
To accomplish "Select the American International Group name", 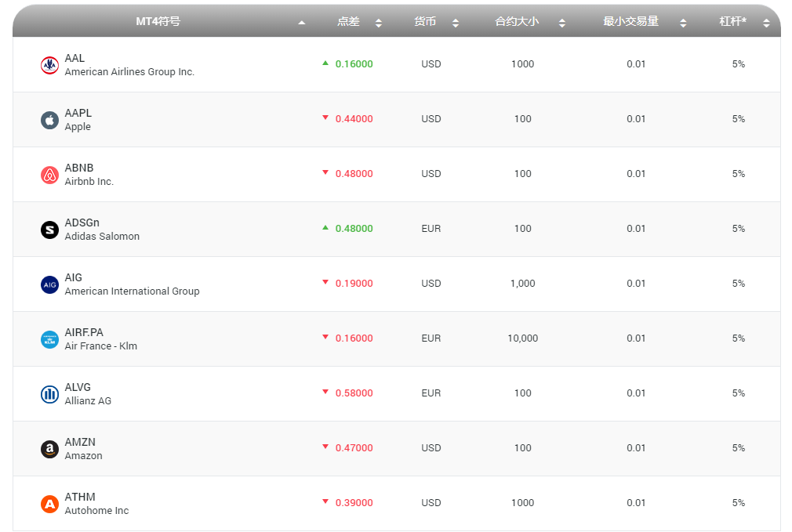I will [x=132, y=291].
